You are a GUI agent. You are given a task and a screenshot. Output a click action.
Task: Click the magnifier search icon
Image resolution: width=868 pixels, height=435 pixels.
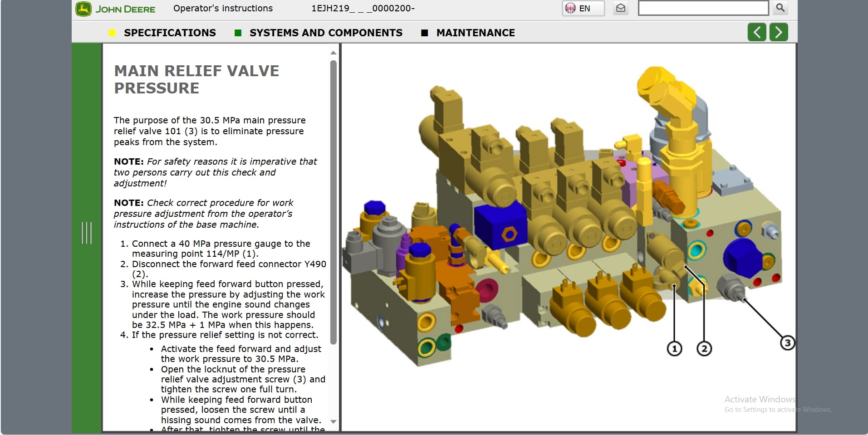780,8
